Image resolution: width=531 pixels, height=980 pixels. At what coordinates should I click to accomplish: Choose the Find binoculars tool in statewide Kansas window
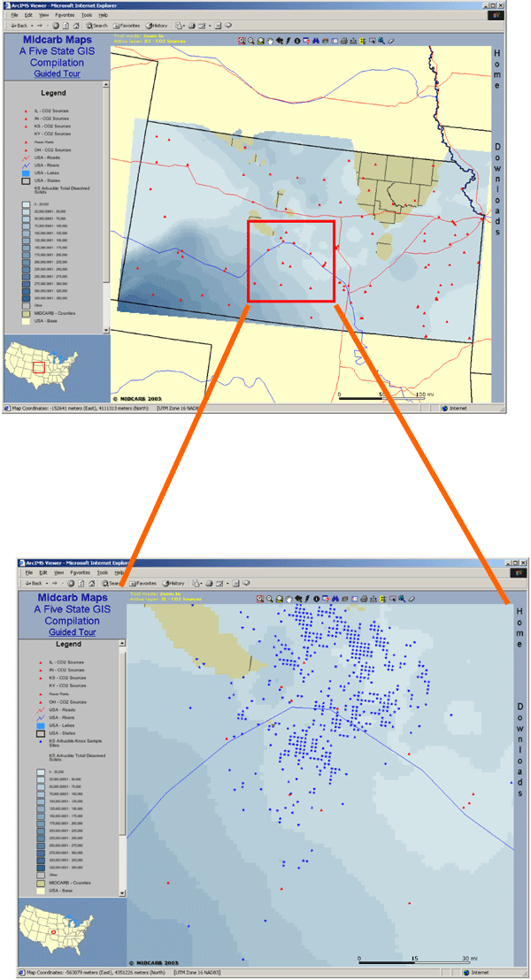[x=316, y=41]
